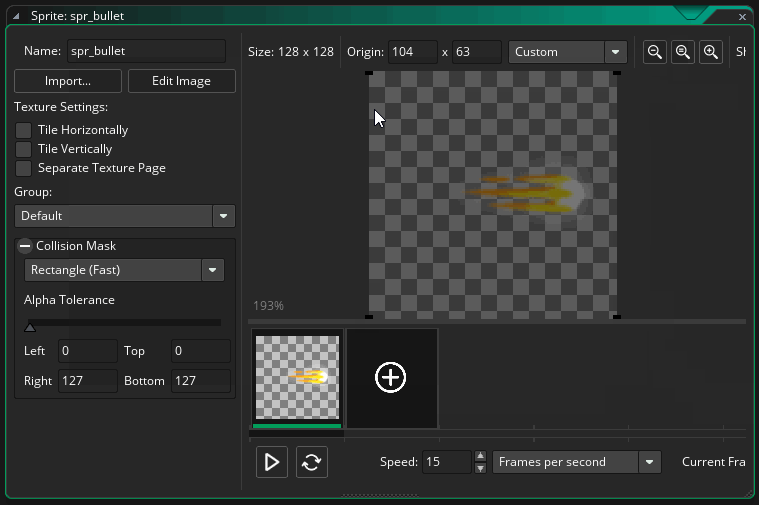This screenshot has width=759, height=505.
Task: Zoom out with the minus magnifier icon
Action: (654, 52)
